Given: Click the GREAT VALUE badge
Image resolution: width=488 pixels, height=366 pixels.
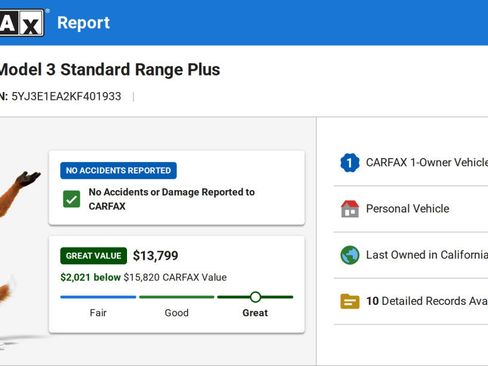Looking at the screenshot, I should (93, 256).
